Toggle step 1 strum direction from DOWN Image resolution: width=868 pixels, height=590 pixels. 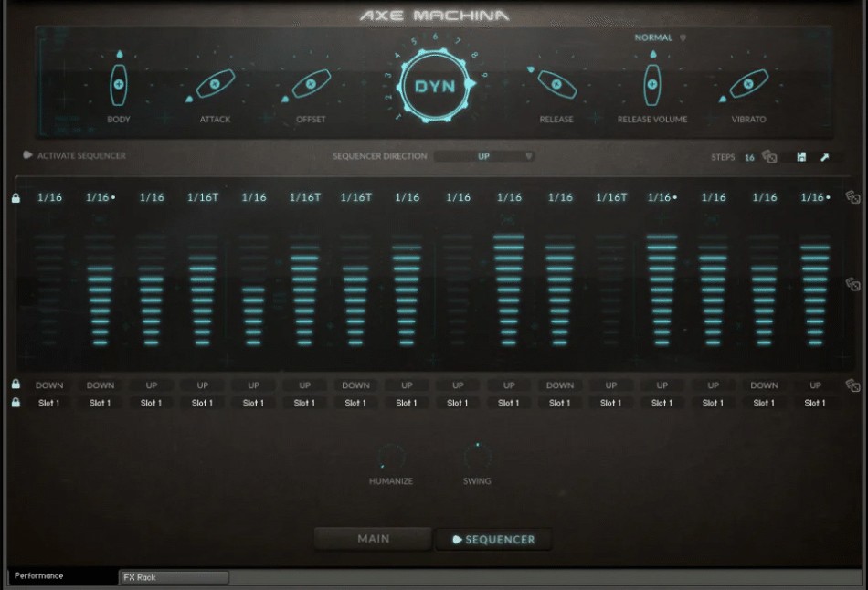[49, 385]
